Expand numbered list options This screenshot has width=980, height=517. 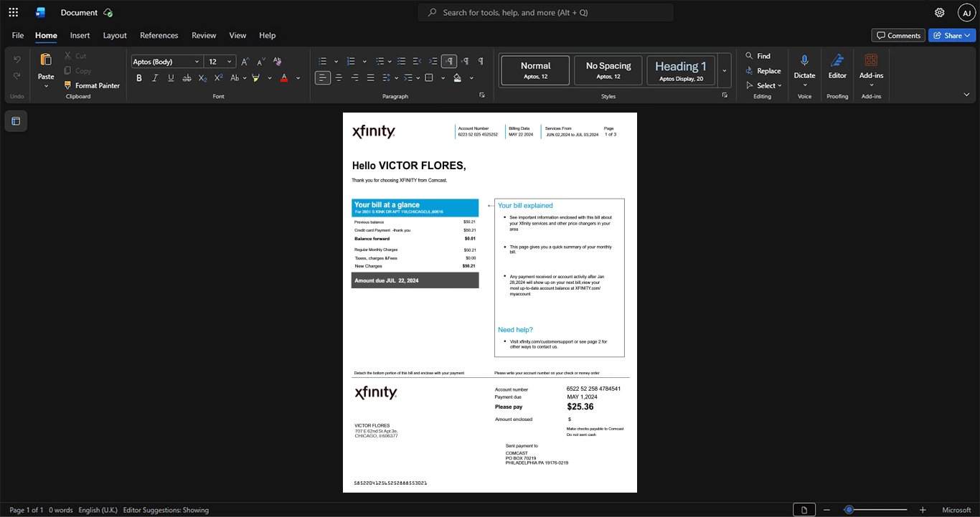364,61
